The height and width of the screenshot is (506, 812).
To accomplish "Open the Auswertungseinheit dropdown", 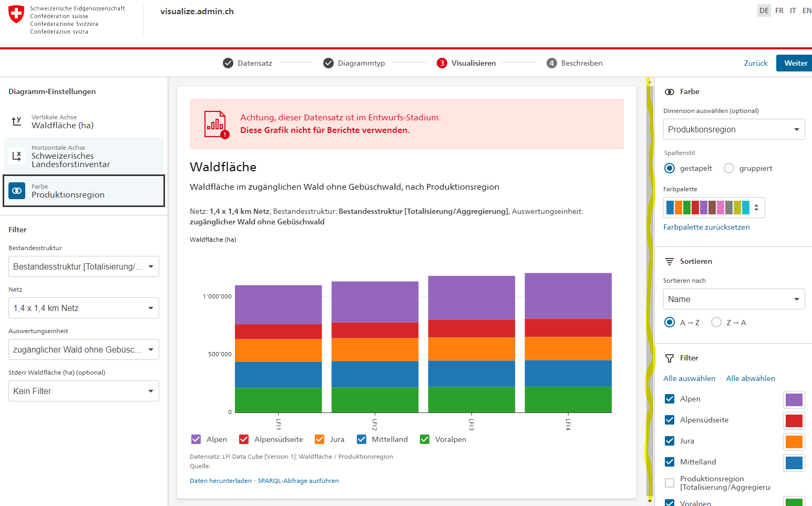I will pos(84,349).
